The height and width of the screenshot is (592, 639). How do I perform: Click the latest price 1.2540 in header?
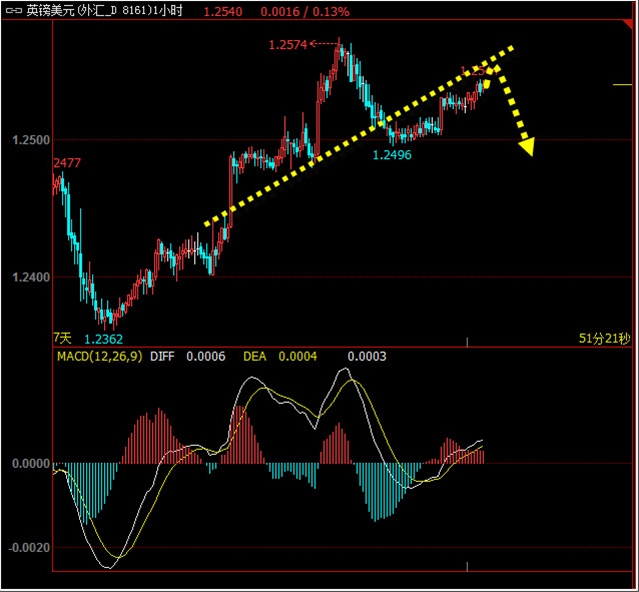(223, 11)
